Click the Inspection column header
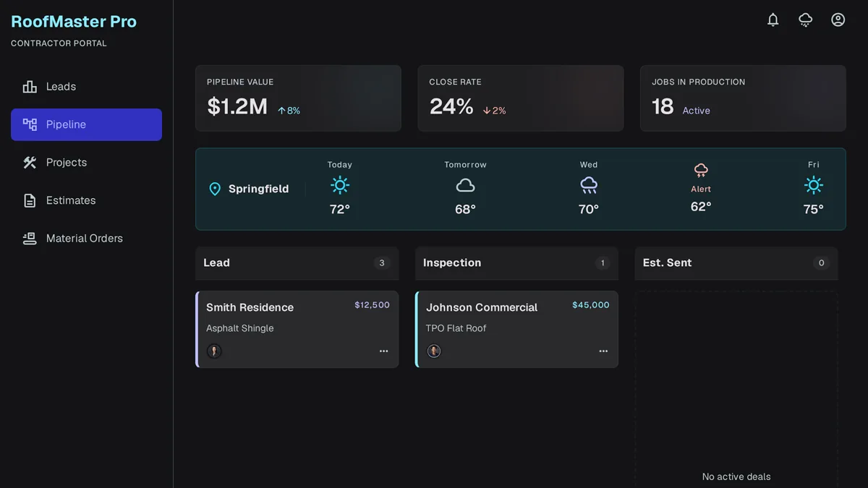 pos(517,263)
